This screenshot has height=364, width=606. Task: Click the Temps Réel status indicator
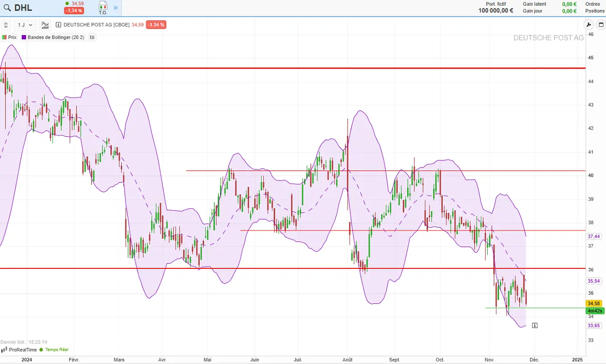54,350
